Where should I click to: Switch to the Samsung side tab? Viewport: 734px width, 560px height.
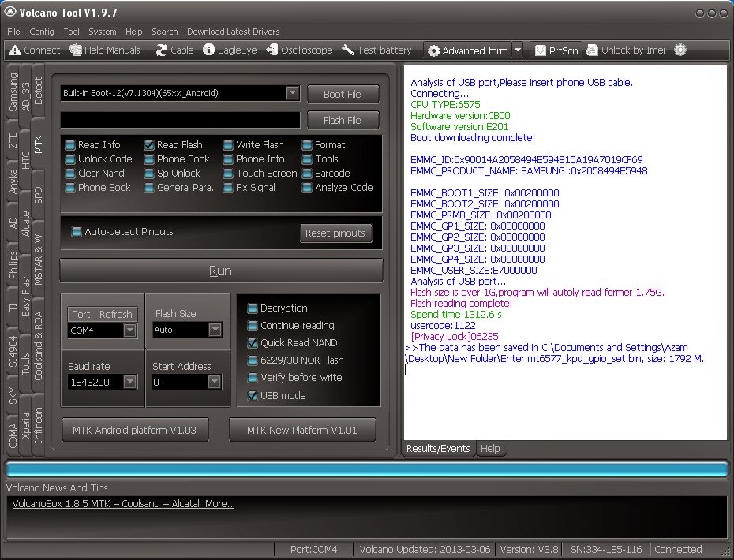(x=13, y=92)
